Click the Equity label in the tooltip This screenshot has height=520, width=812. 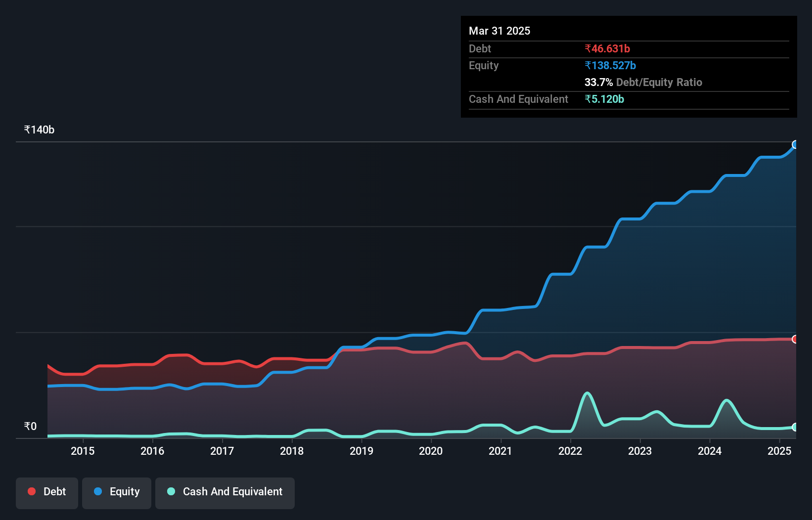[483, 65]
